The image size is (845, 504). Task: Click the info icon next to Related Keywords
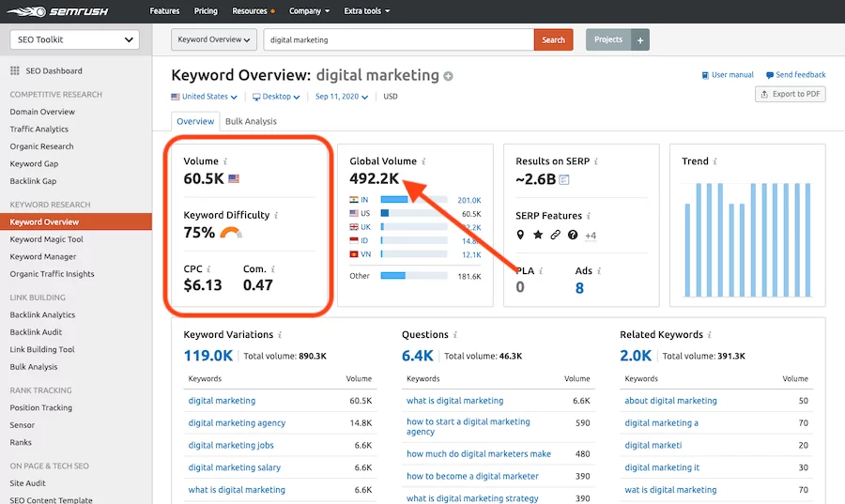pyautogui.click(x=709, y=334)
